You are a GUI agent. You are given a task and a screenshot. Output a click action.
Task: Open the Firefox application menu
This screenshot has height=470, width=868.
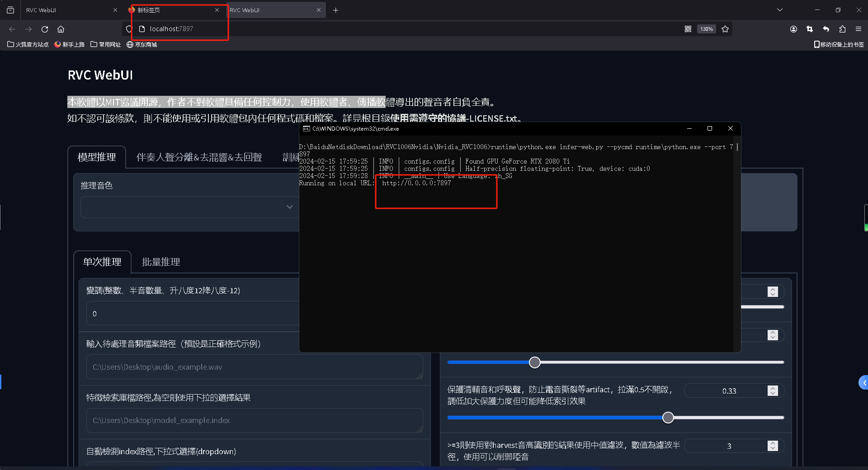click(859, 29)
